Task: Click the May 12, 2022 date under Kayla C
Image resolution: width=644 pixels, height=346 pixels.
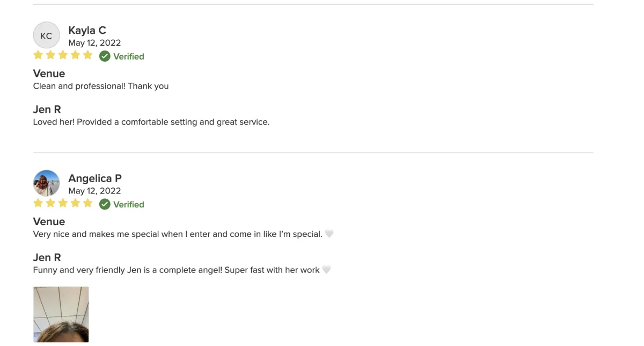Action: pyautogui.click(x=94, y=43)
